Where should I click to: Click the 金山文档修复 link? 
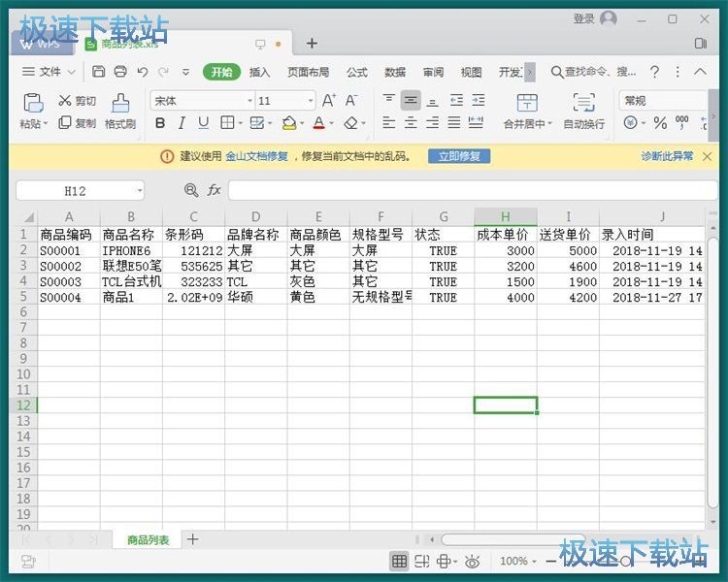tap(256, 156)
